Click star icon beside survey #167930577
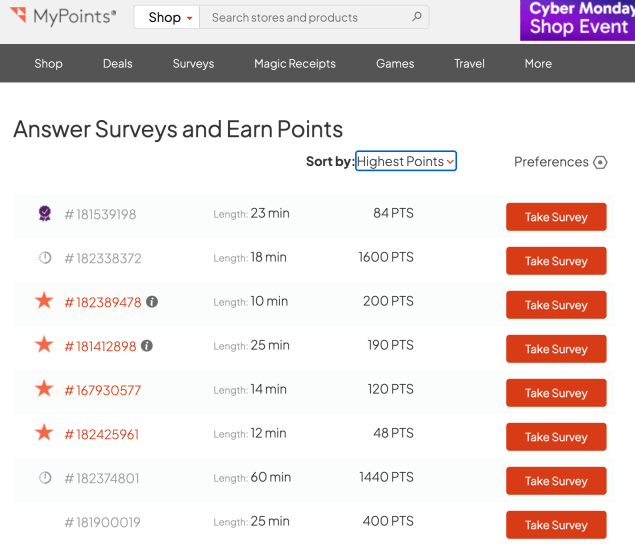This screenshot has height=544, width=635. coord(44,389)
